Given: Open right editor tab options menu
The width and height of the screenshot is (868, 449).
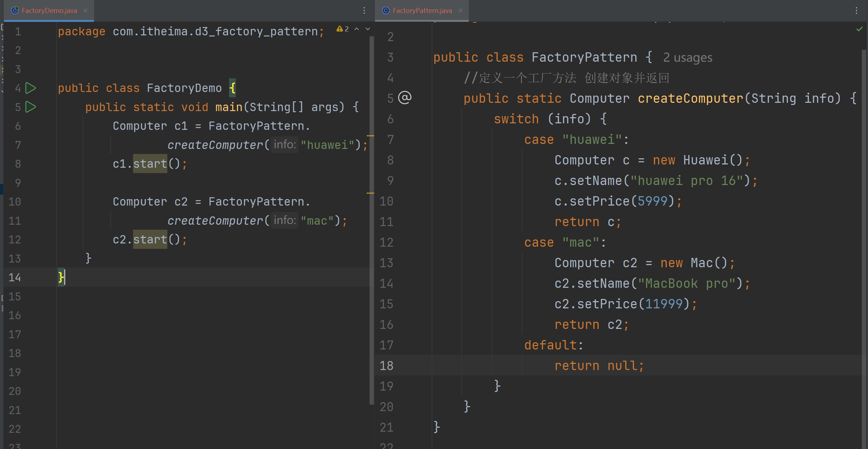Looking at the screenshot, I should [x=856, y=10].
